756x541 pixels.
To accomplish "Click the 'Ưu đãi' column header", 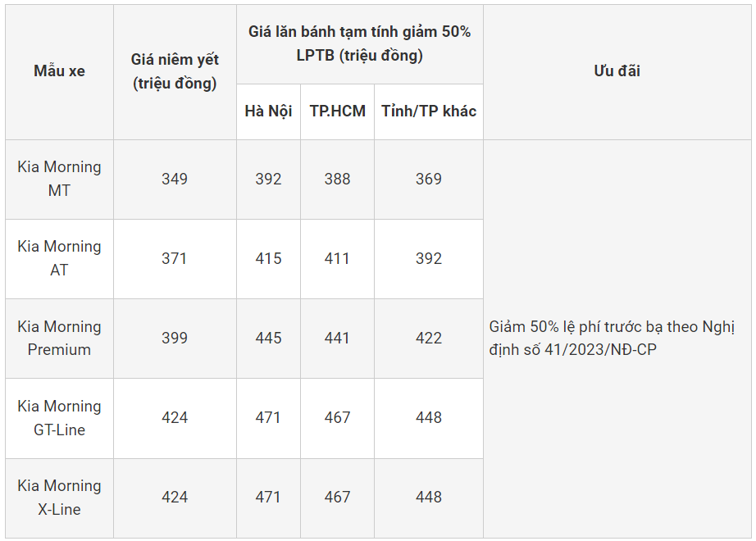I will [x=617, y=71].
